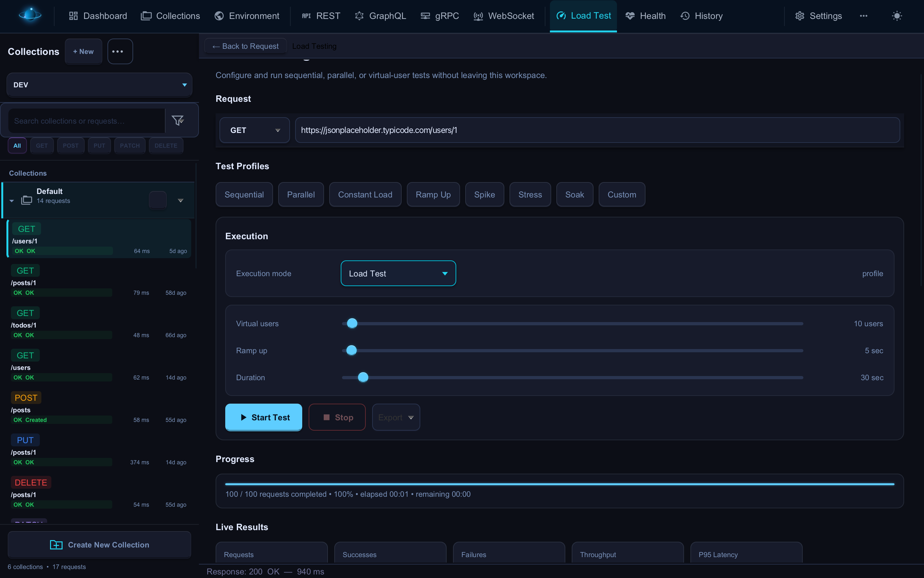Toggle the POST method filter chip
The width and height of the screenshot is (924, 578).
71,146
